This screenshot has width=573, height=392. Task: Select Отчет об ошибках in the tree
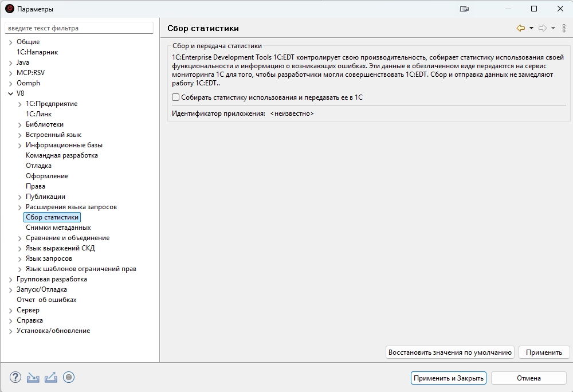point(46,300)
